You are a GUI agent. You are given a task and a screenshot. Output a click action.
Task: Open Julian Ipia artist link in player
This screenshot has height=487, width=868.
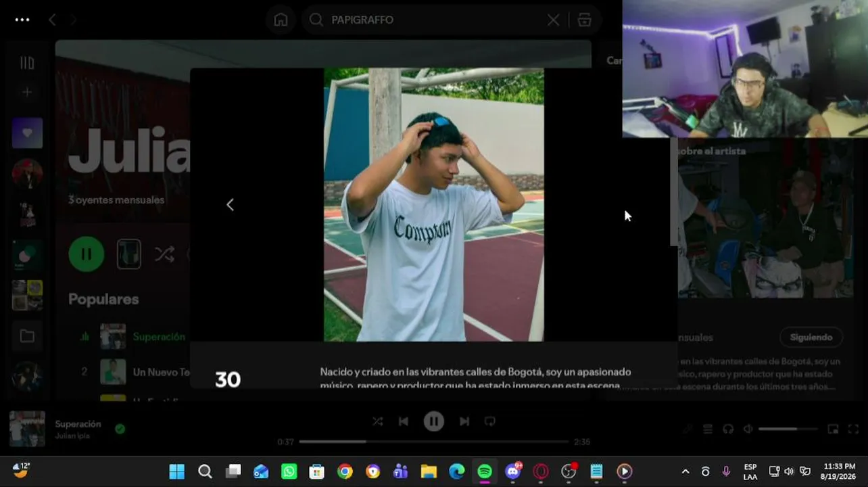point(72,436)
